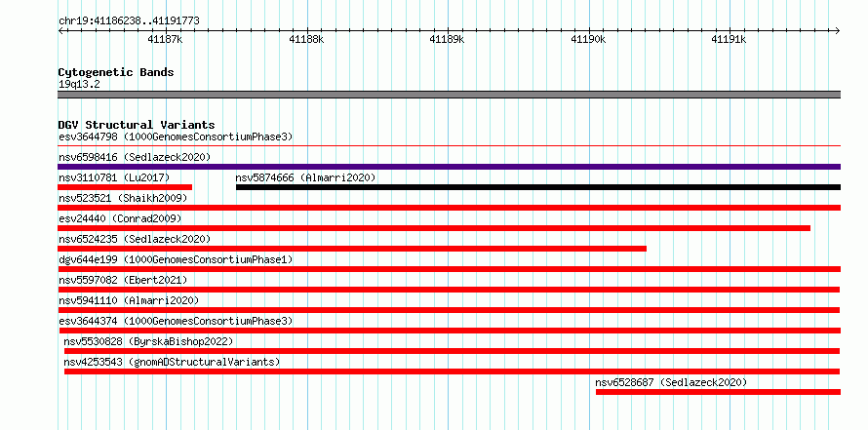The height and width of the screenshot is (430, 868).
Task: Click the nsv6528687 (Sedlazeck2020) label
Action: [671, 382]
